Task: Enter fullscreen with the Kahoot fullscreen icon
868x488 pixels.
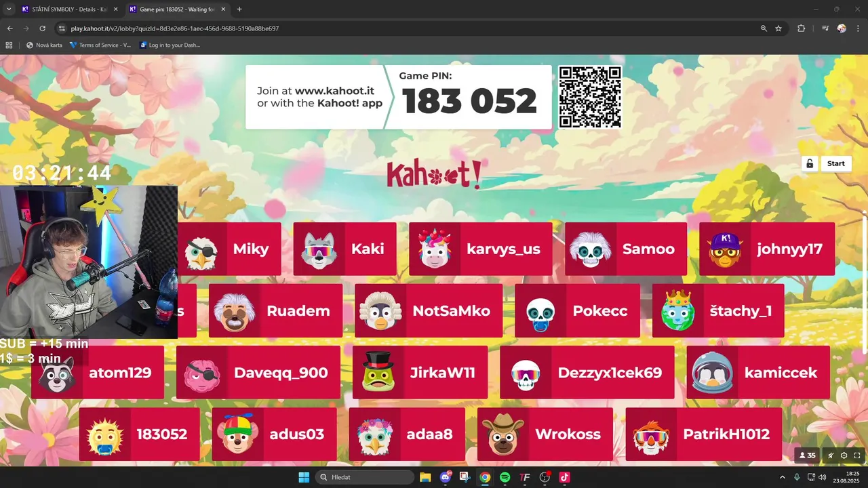Action: pos(857,455)
